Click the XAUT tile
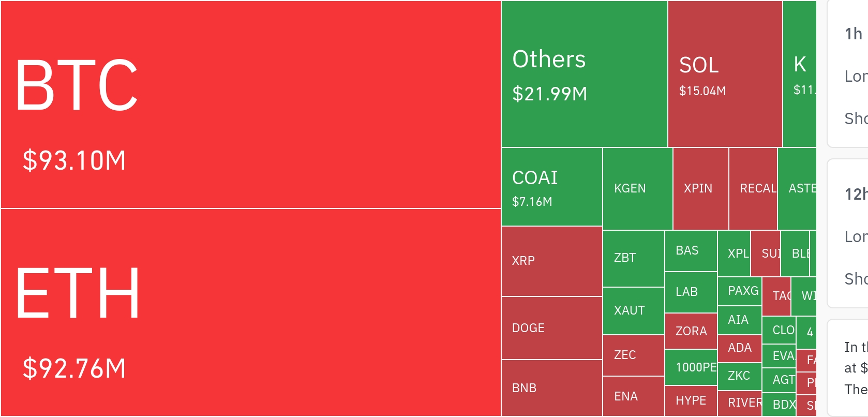The image size is (868, 417). pos(633,310)
